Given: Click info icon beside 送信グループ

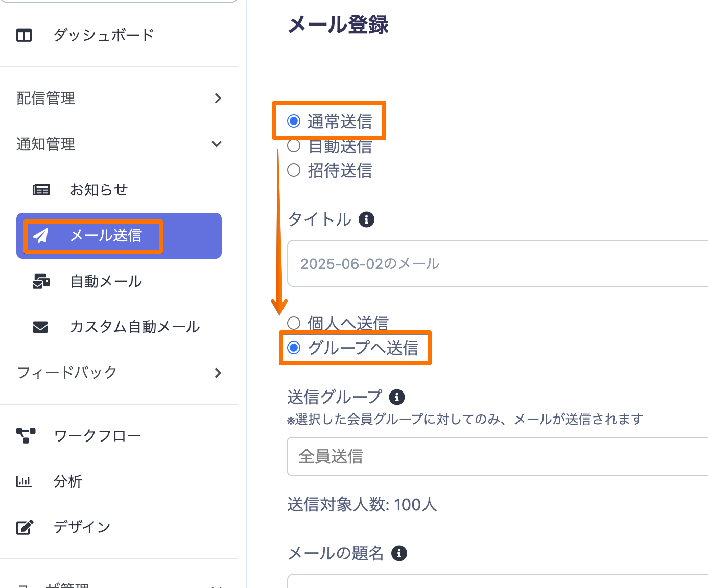Looking at the screenshot, I should [x=397, y=397].
